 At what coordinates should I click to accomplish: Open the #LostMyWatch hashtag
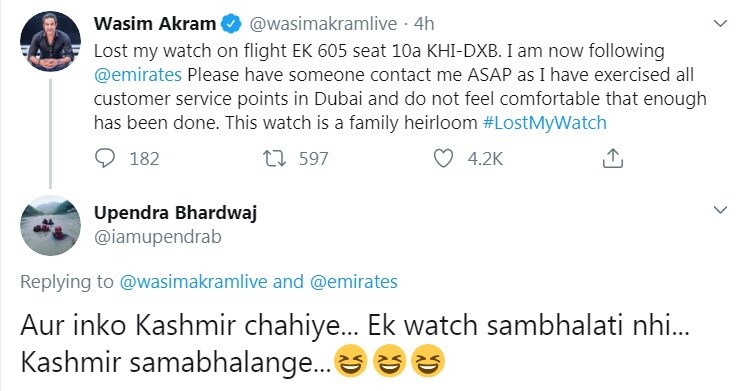545,123
